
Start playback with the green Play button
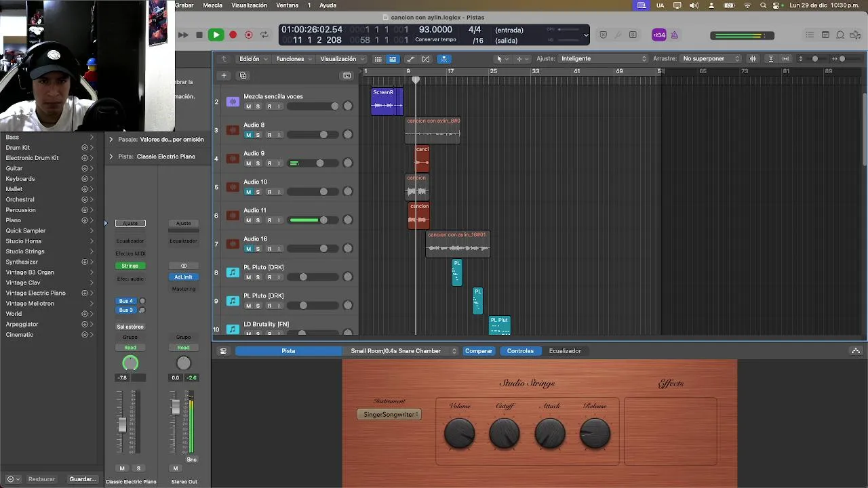coord(216,35)
